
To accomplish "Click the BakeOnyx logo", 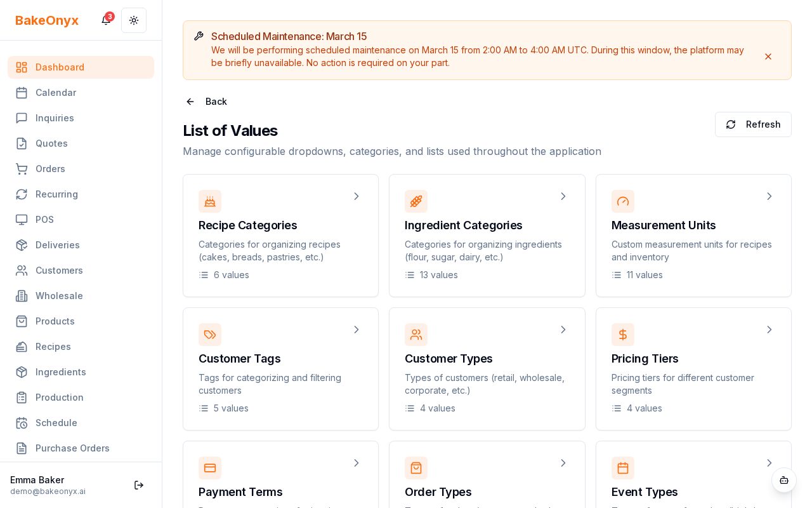I will click(x=46, y=20).
